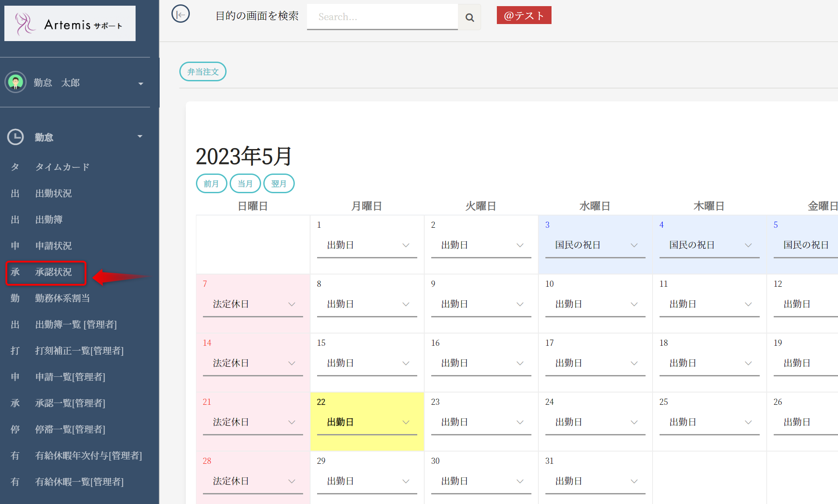The height and width of the screenshot is (504, 838).
Task: Click the sidebar collapse arrow icon
Action: (180, 14)
